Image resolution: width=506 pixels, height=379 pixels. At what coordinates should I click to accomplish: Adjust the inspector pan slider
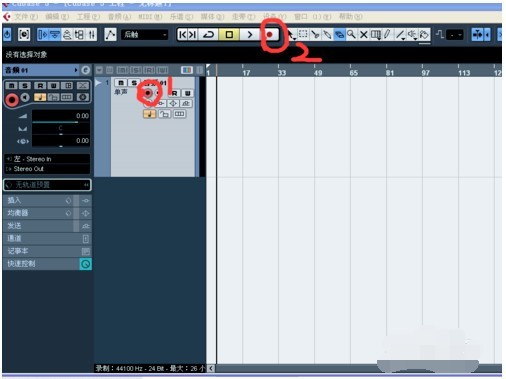(x=61, y=129)
